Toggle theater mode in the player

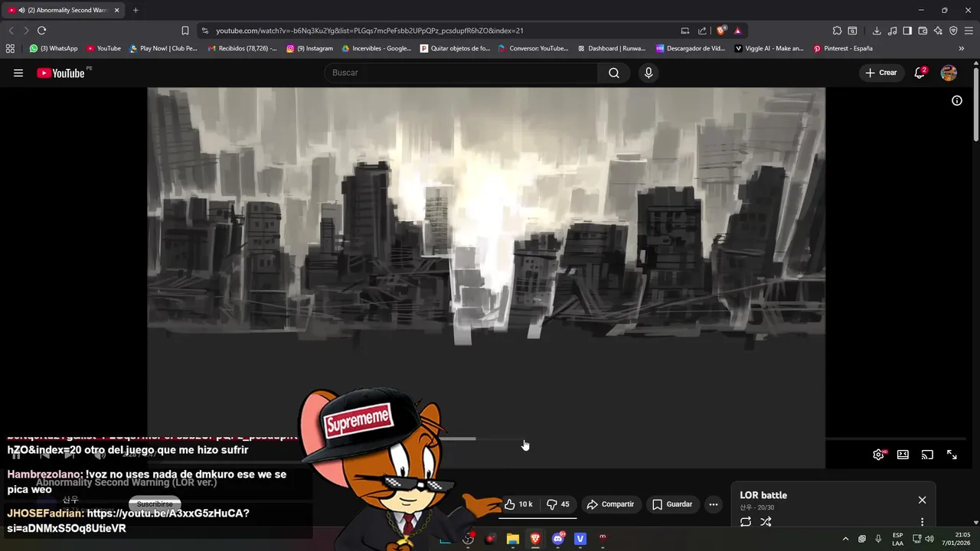coord(903,455)
